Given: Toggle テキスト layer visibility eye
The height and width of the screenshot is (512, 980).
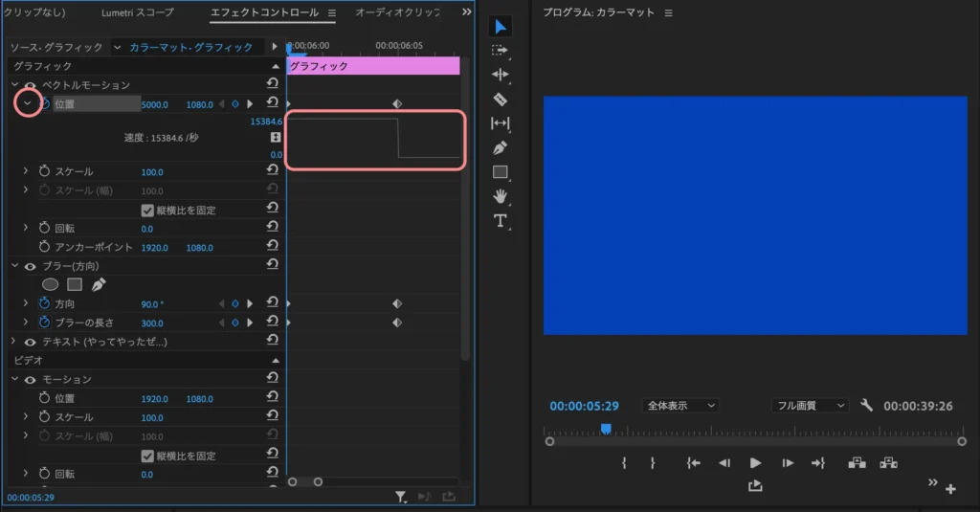Looking at the screenshot, I should tap(30, 342).
